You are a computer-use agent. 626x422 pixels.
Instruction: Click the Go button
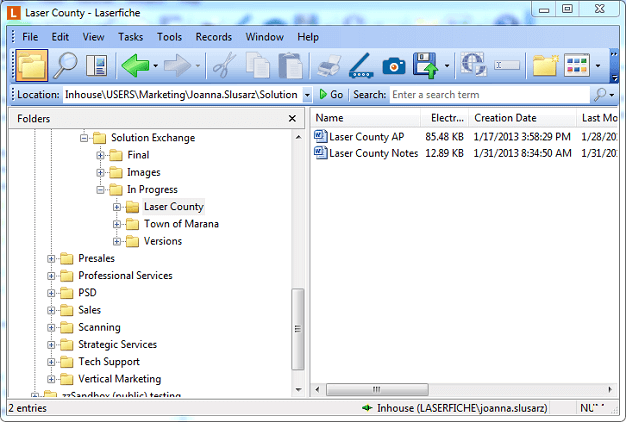(331, 95)
